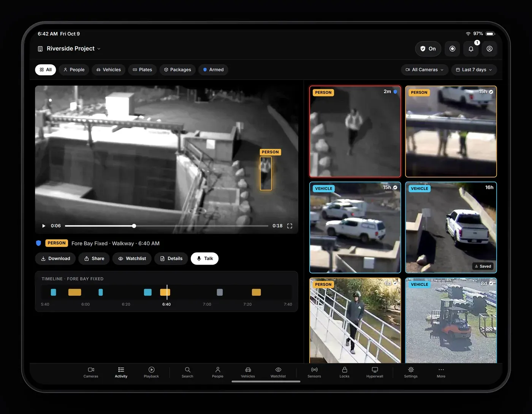Select the gray timeline event marker

[220, 292]
